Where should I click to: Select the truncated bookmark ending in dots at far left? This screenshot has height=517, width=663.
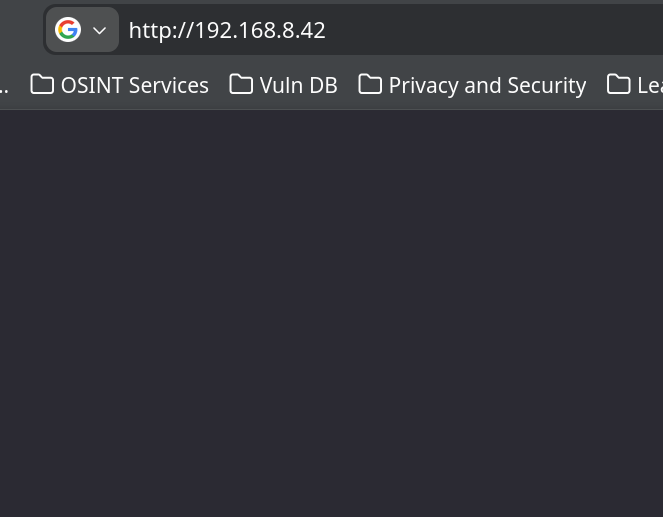[x=4, y=85]
